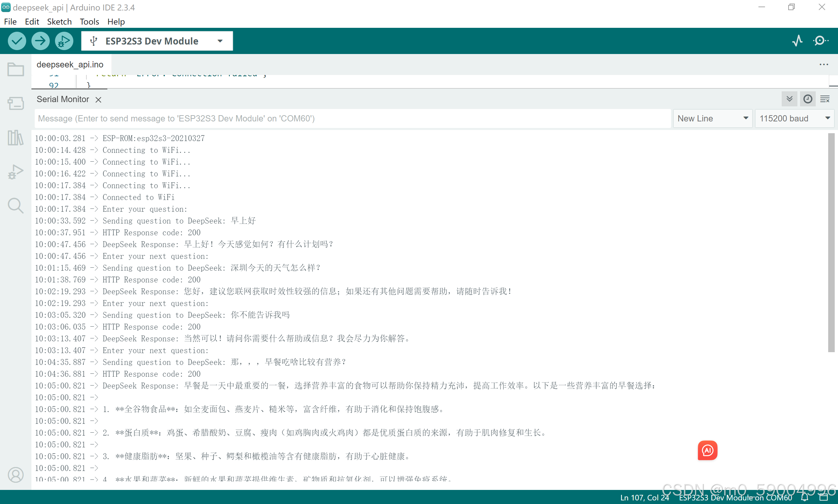Click the Serial Monitor magnifier icon
Screen dimensions: 838x504
point(821,41)
